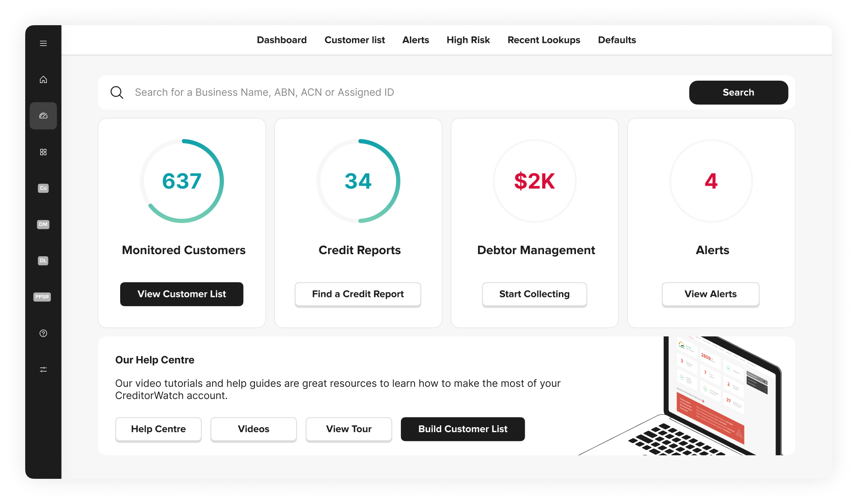This screenshot has height=504, width=857.
Task: Click the DL sidebar icon
Action: (x=43, y=260)
